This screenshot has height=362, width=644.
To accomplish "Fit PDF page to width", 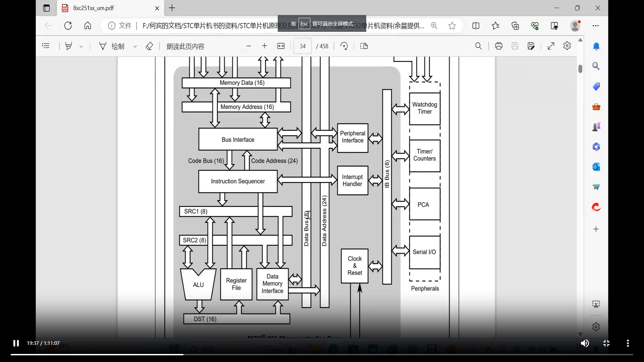I will point(281,46).
